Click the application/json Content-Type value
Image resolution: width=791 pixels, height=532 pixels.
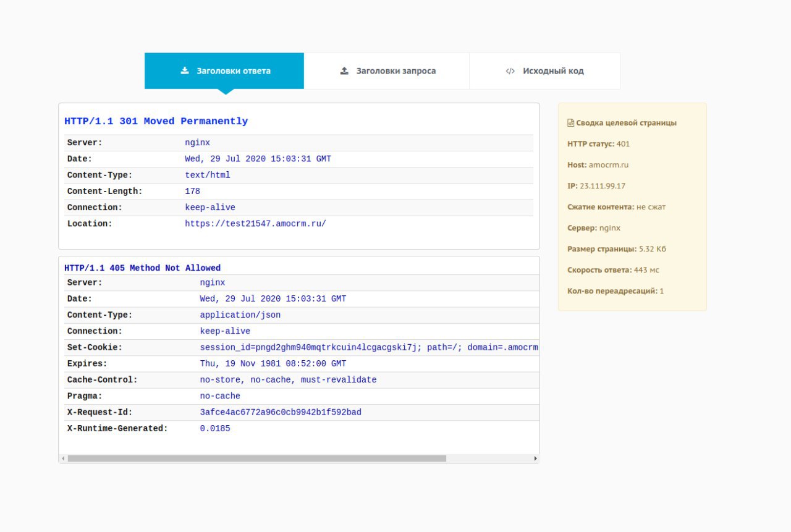[x=240, y=315]
